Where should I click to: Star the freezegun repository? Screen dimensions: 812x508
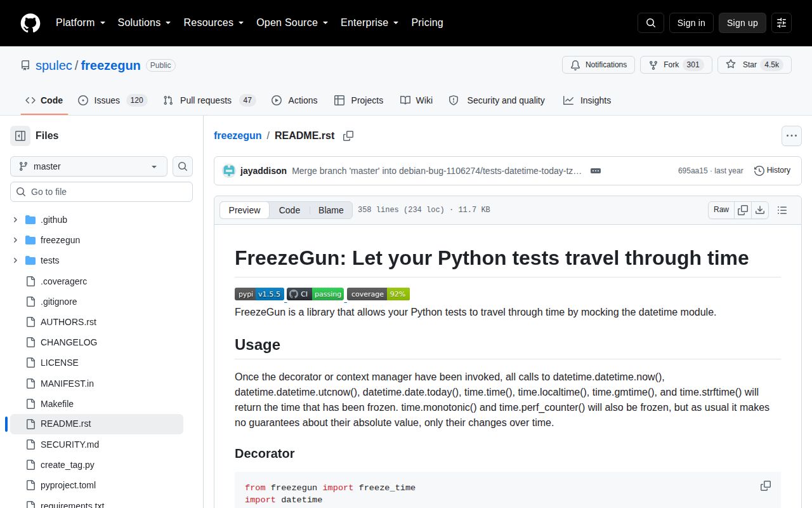click(x=754, y=65)
